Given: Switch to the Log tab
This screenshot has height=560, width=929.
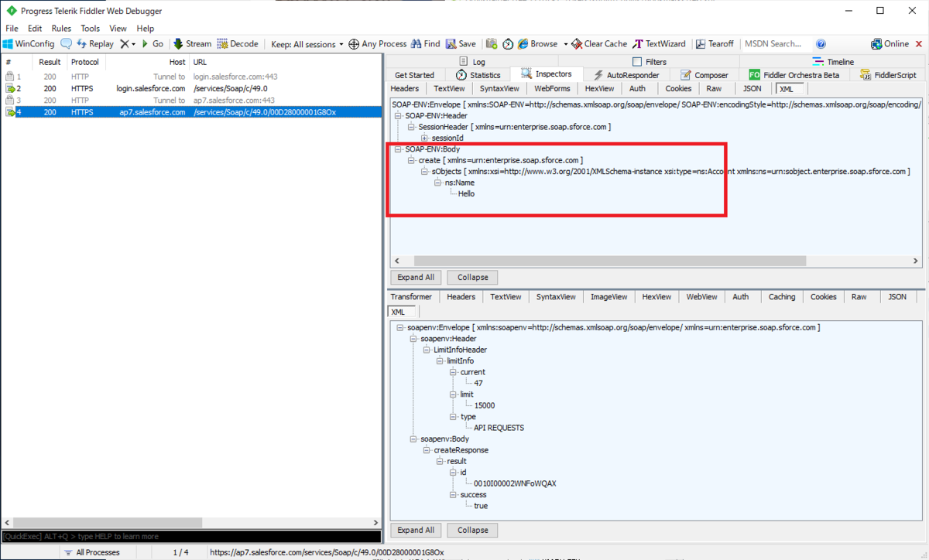Looking at the screenshot, I should point(472,62).
